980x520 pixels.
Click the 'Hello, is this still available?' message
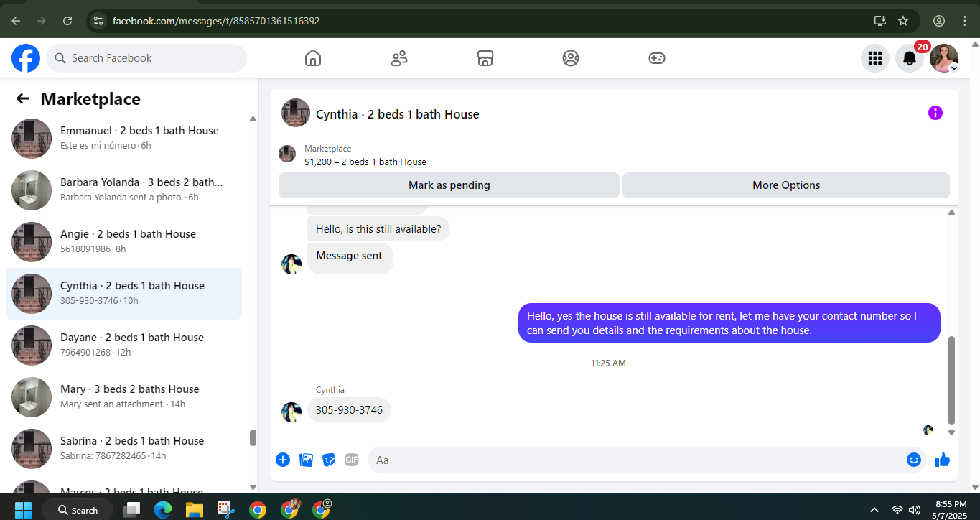pyautogui.click(x=378, y=229)
